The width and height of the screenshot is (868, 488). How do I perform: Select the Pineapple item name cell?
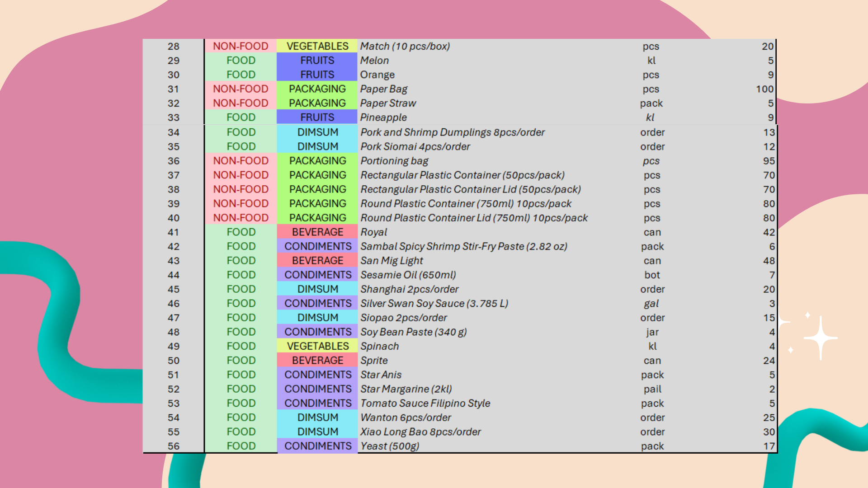[383, 117]
